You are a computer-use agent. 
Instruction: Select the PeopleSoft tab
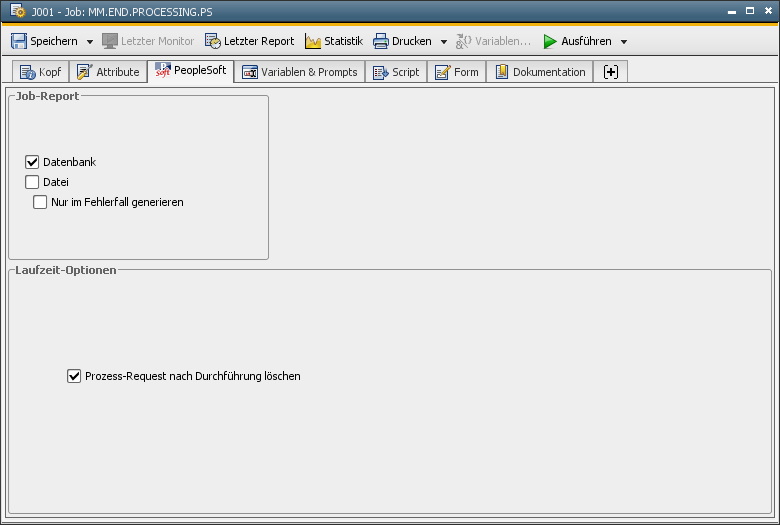191,71
